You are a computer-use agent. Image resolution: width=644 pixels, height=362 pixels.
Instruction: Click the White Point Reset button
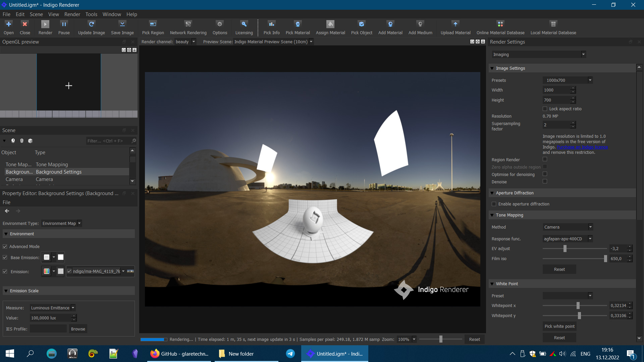pyautogui.click(x=559, y=338)
